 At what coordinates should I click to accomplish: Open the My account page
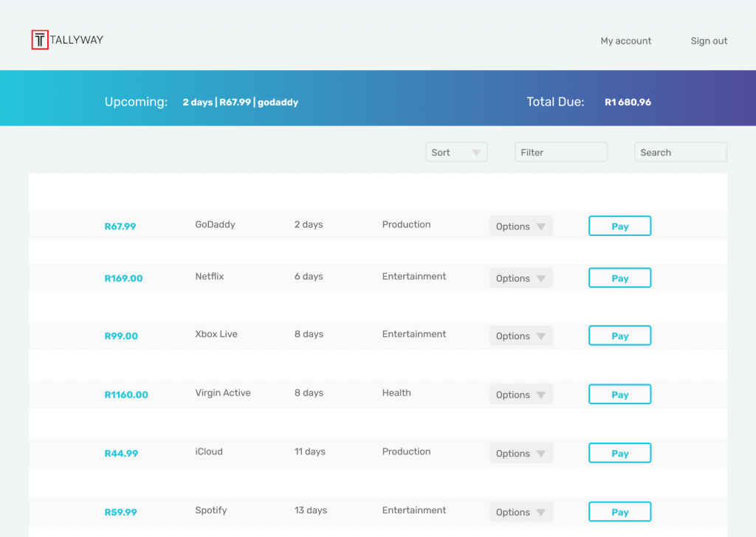625,41
